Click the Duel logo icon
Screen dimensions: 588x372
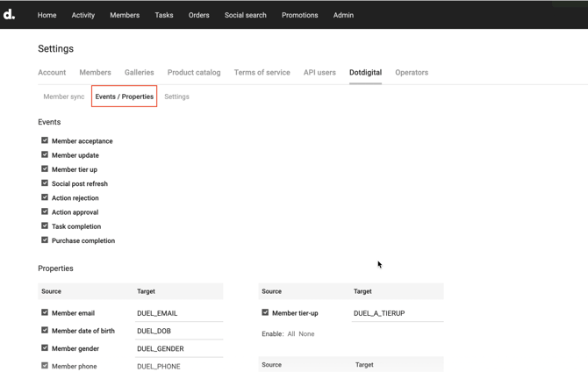click(x=9, y=15)
